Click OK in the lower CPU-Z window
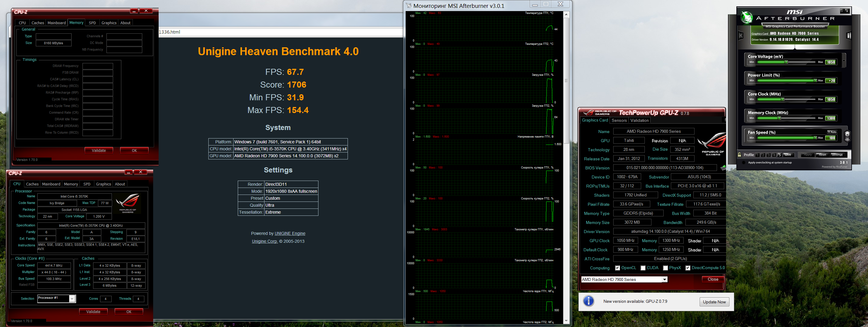 tap(129, 312)
